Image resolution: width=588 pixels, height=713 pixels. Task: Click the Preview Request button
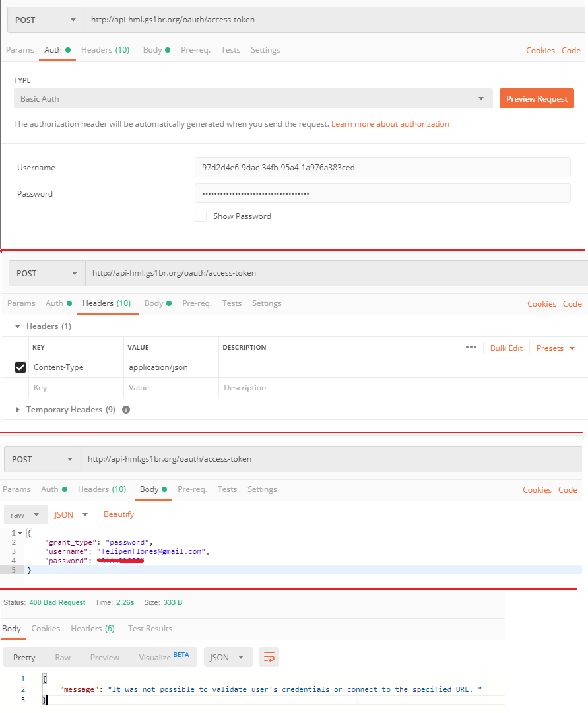click(x=537, y=99)
